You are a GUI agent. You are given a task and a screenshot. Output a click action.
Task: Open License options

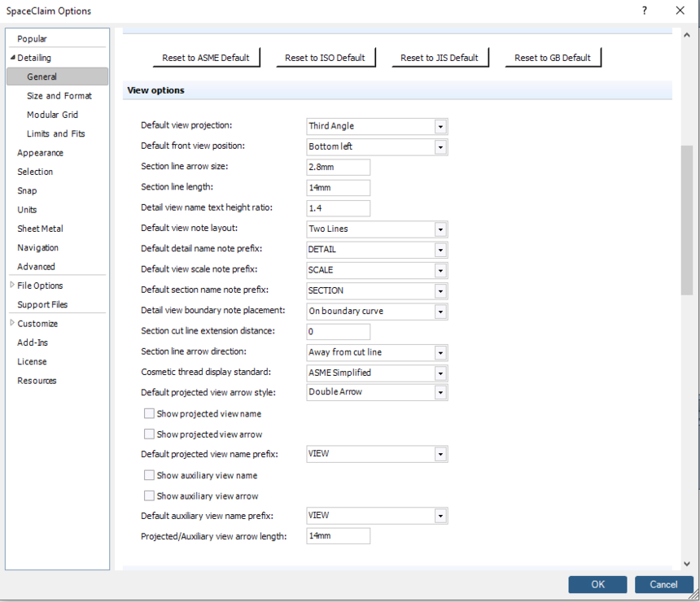tap(32, 361)
